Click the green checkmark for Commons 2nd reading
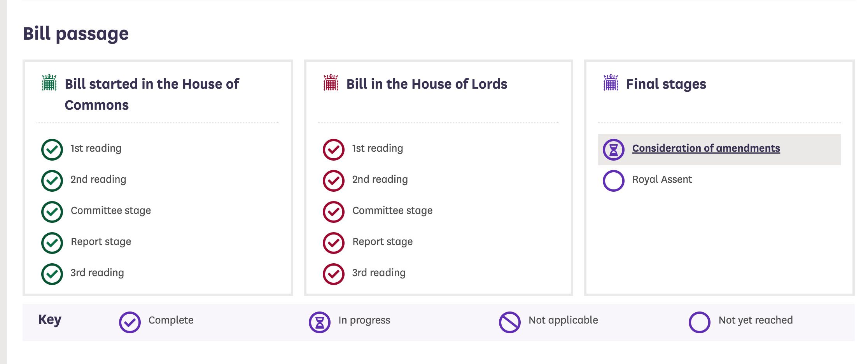This screenshot has height=364, width=868. pyautogui.click(x=52, y=181)
